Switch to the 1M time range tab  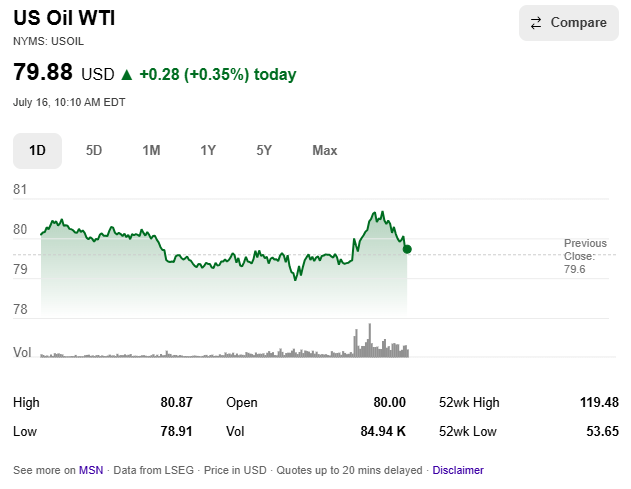coord(151,151)
